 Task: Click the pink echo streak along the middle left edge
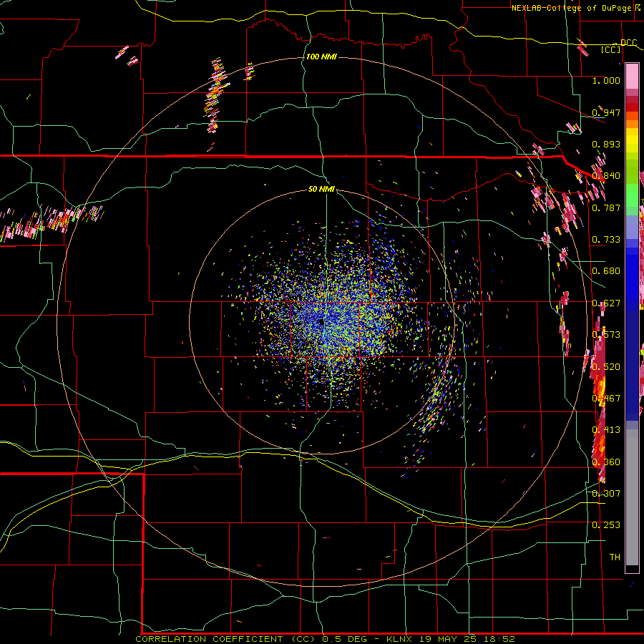[x=52, y=222]
